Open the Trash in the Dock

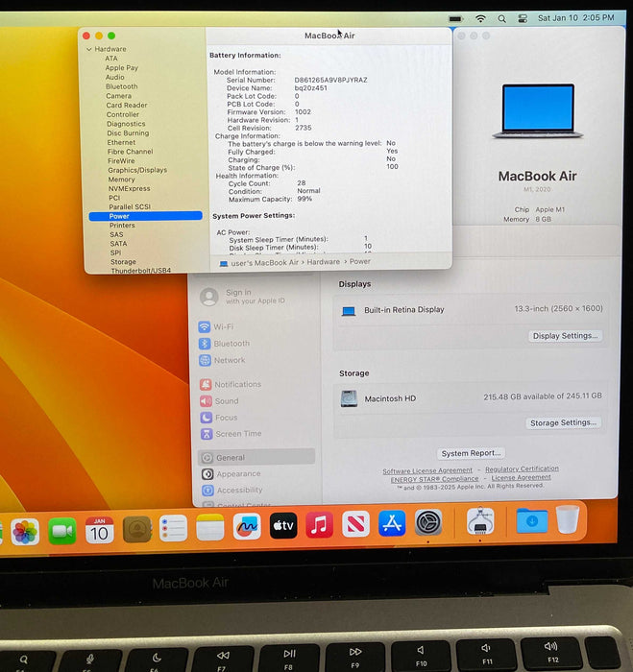(x=568, y=519)
